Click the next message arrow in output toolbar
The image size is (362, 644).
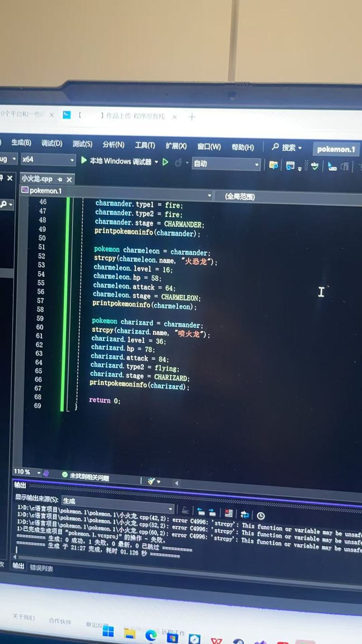[213, 513]
